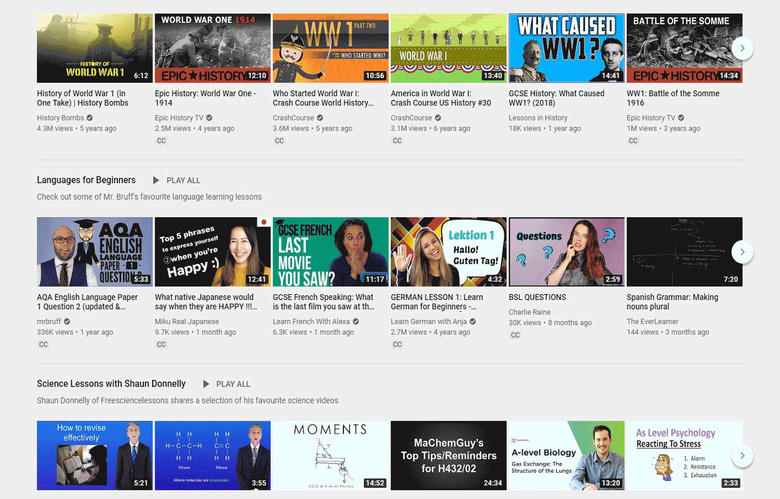This screenshot has width=780, height=499.
Task: Open The EverLearner channel link
Action: [652, 321]
